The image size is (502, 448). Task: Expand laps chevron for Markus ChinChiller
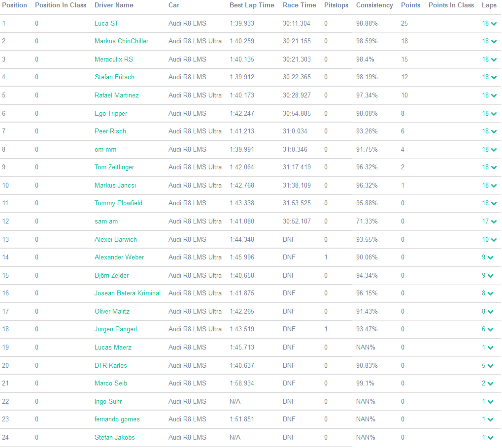pyautogui.click(x=494, y=41)
